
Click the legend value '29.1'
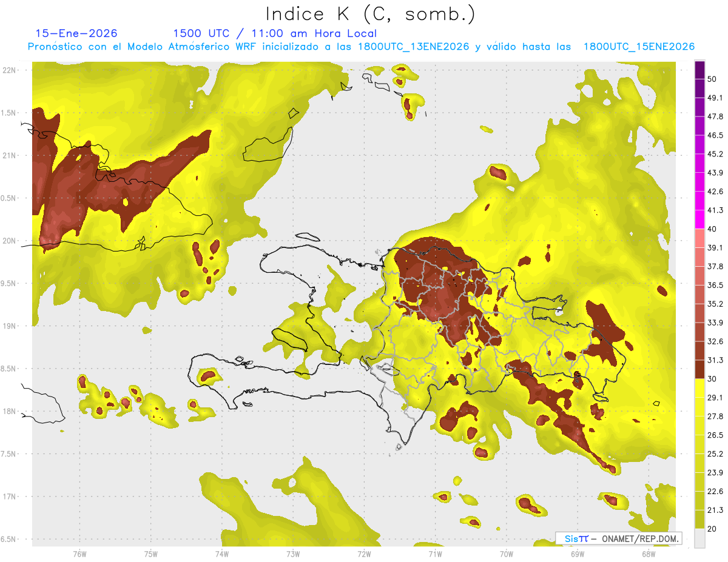coord(715,397)
